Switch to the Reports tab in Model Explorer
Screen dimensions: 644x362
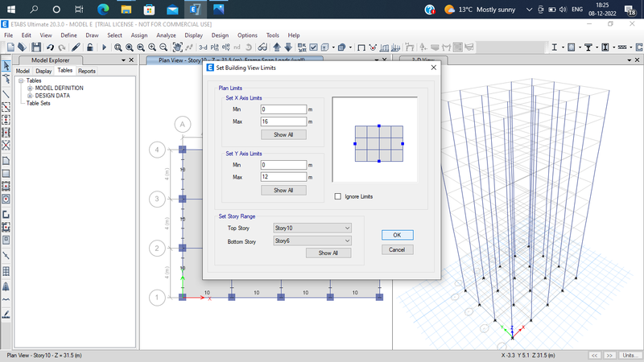87,71
